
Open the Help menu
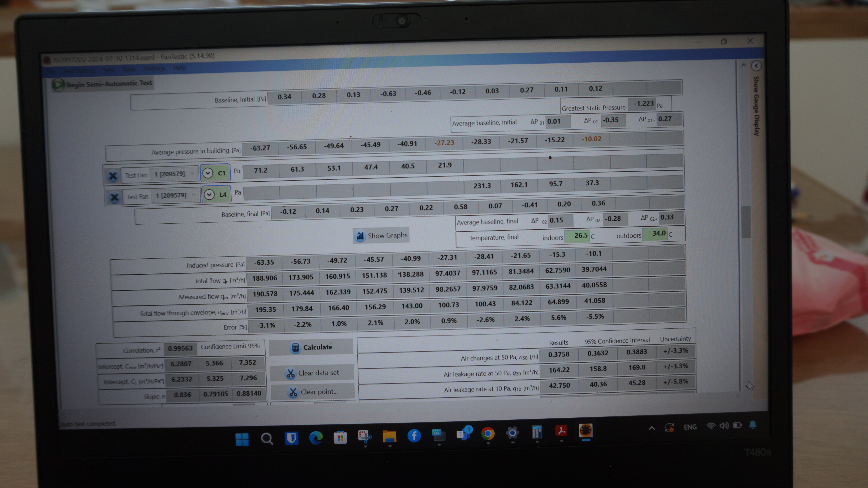[179, 68]
